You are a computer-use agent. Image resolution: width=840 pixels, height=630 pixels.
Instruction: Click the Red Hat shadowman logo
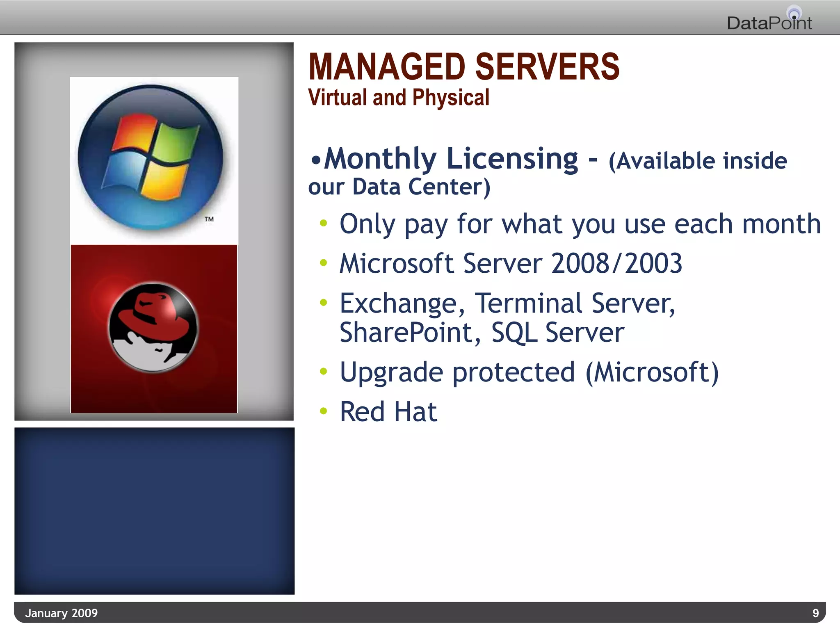(153, 327)
